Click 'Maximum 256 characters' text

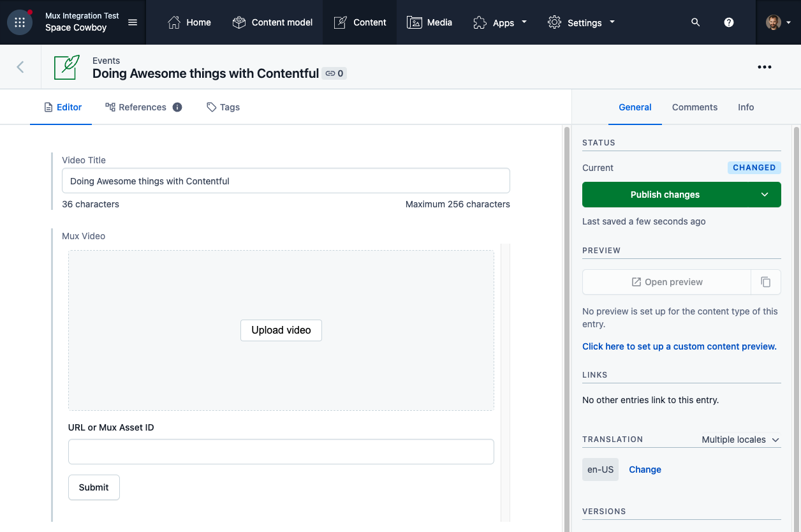(458, 204)
